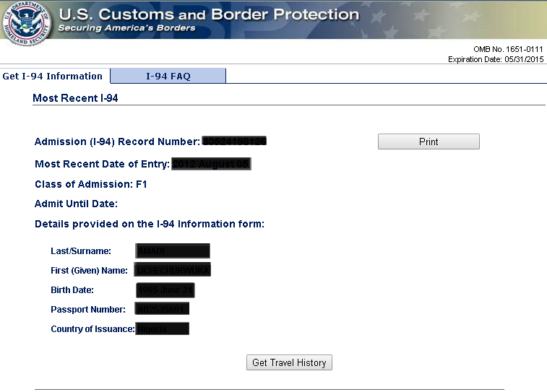Image resolution: width=547 pixels, height=392 pixels.
Task: Click the redacted Country of Issuance value
Action: pyautogui.click(x=163, y=329)
